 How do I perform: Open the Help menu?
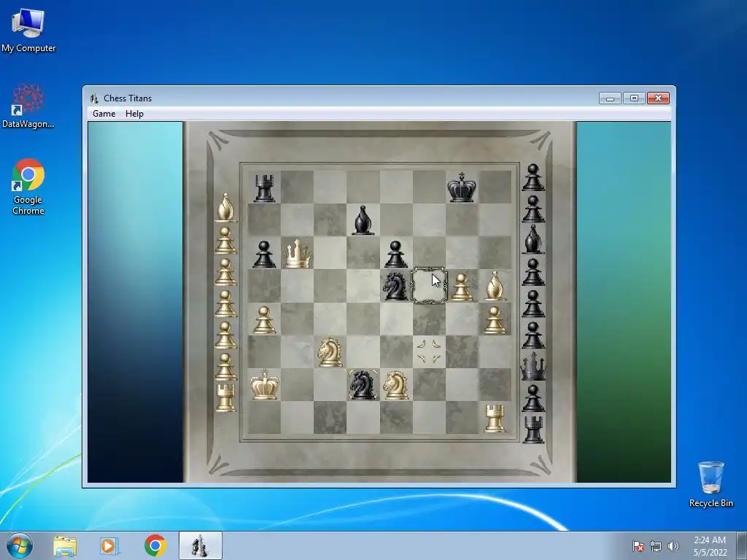pos(134,114)
